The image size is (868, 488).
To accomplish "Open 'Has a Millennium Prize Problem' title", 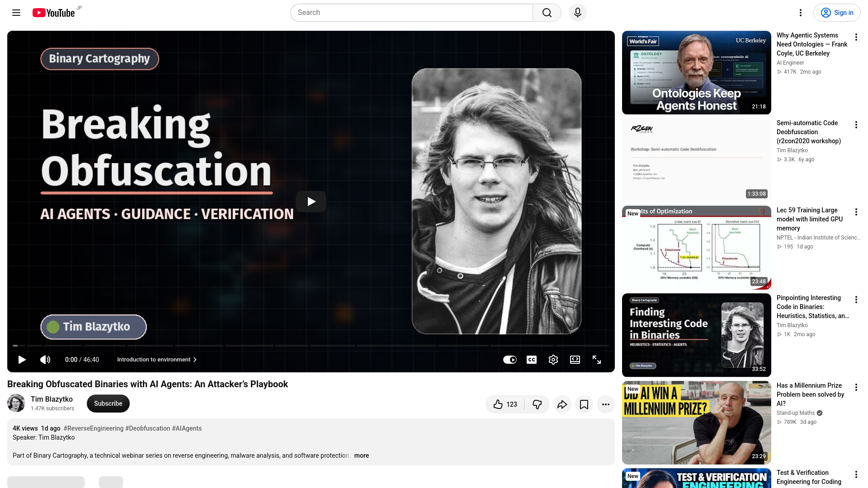I will tap(811, 394).
